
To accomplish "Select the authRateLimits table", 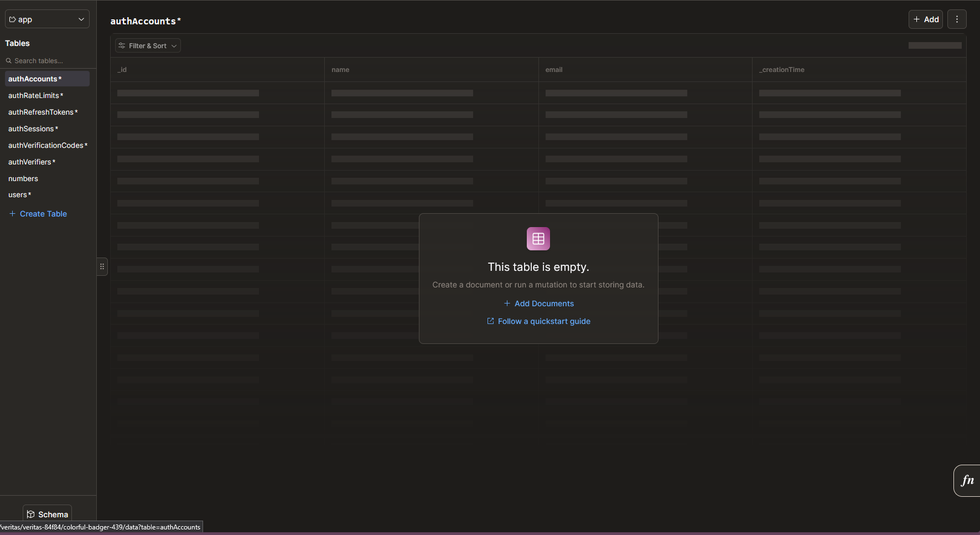I will (47, 95).
